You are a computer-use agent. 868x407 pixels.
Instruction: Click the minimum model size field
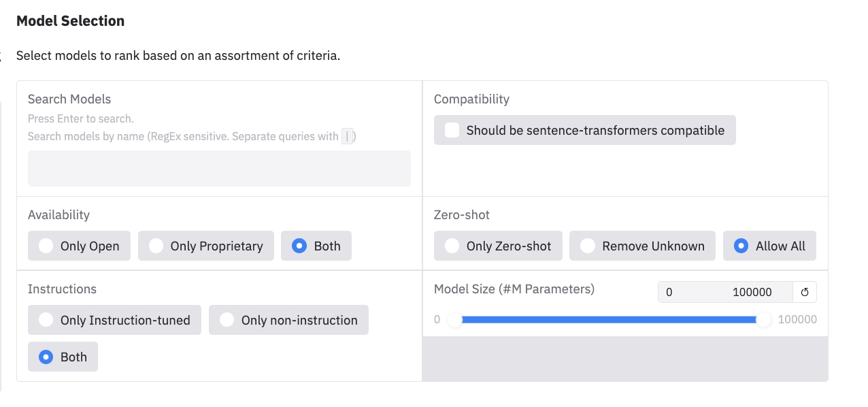(x=687, y=292)
